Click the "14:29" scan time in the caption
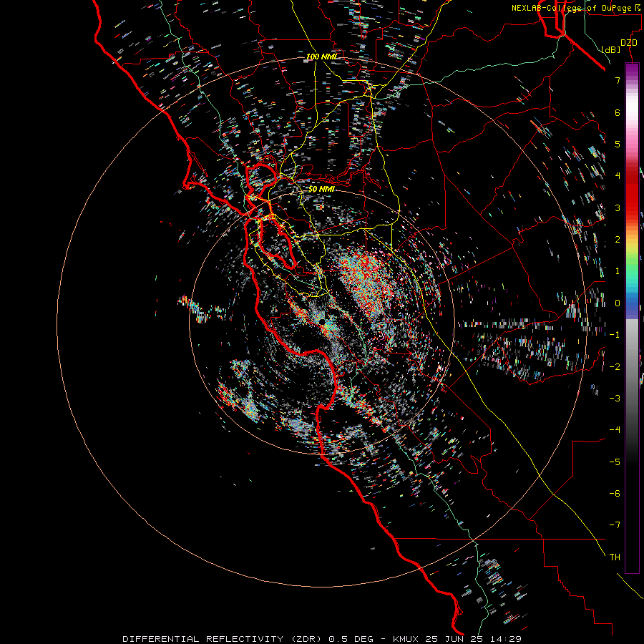This screenshot has width=644, height=644. click(x=507, y=639)
